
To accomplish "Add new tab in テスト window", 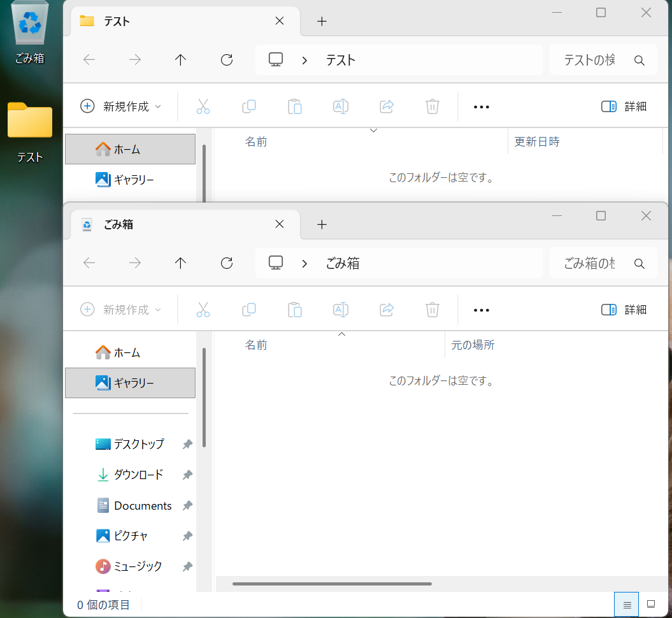I will pyautogui.click(x=322, y=21).
